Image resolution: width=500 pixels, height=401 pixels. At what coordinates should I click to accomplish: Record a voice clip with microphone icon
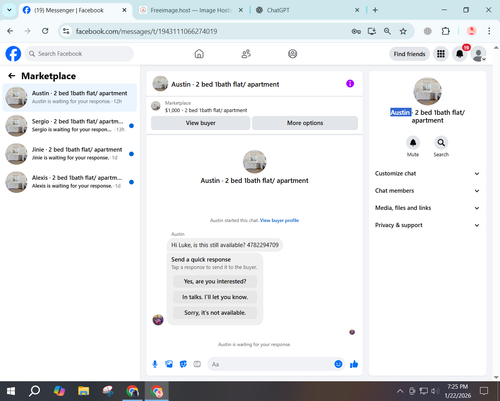point(155,364)
